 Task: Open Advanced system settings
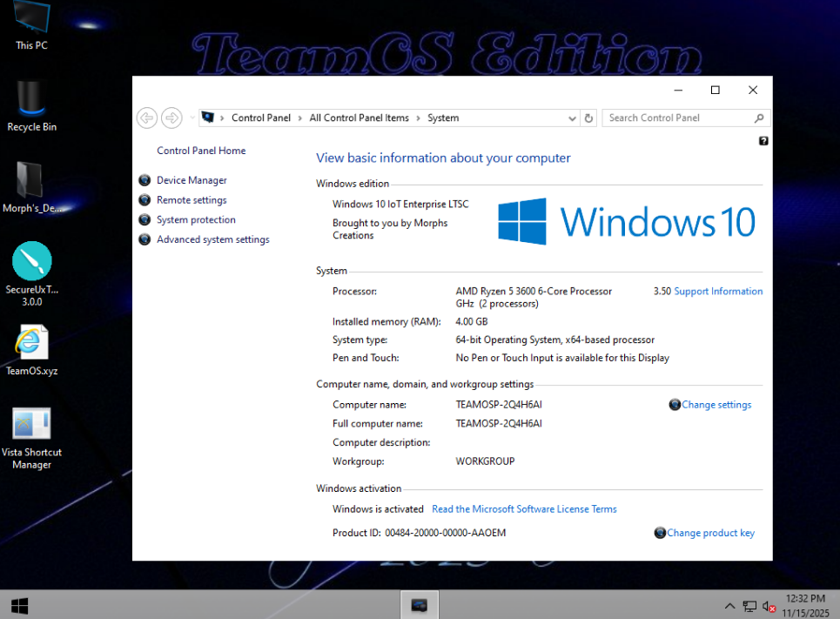212,239
